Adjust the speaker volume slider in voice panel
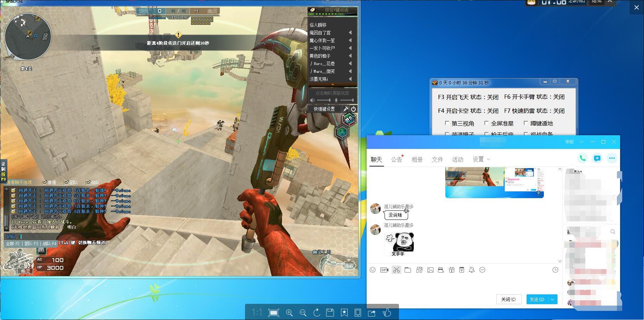 click(323, 100)
